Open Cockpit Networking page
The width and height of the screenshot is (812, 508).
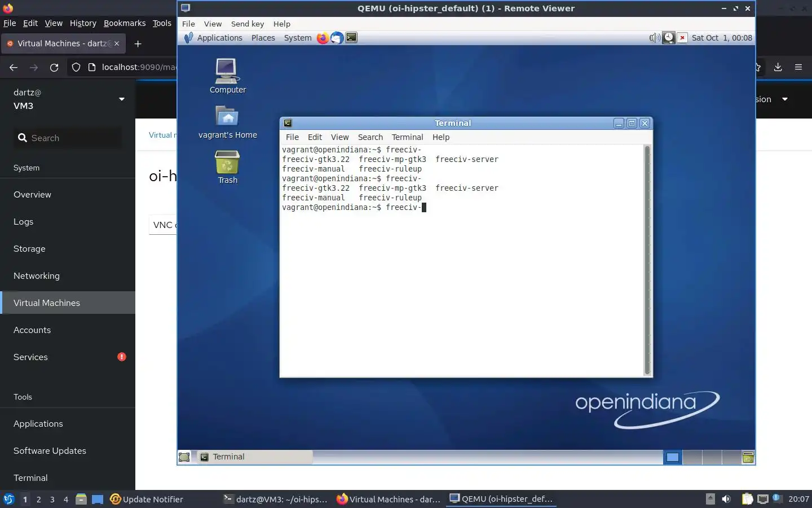point(68,275)
